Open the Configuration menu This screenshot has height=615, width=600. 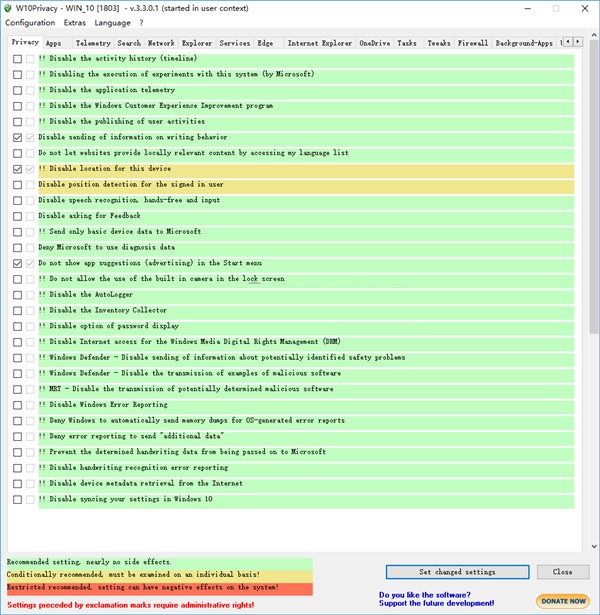[x=30, y=23]
